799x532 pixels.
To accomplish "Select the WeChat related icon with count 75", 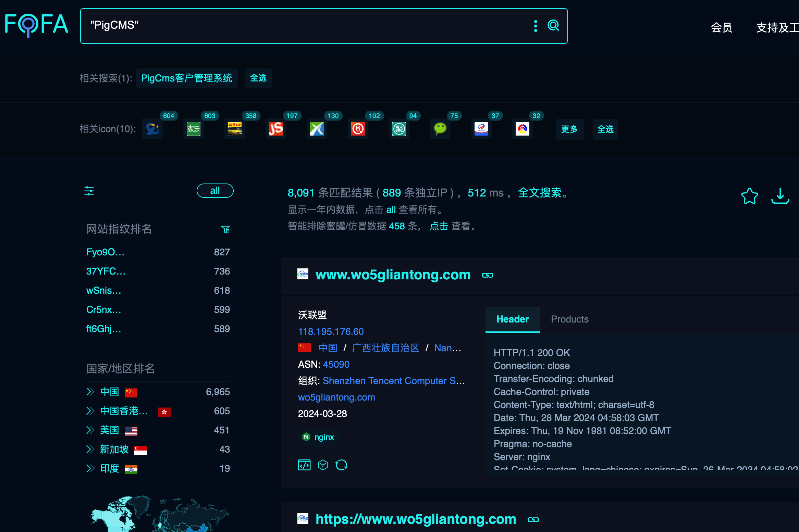I will pyautogui.click(x=440, y=129).
